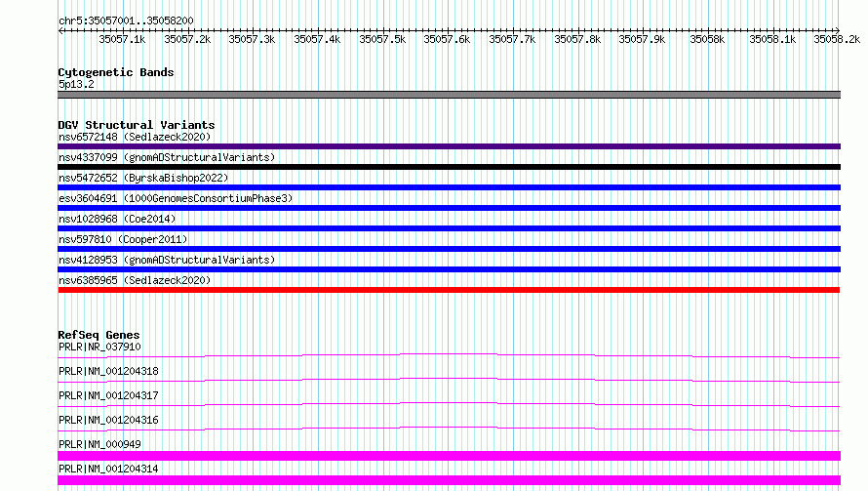
Task: Click the blue nsv1028968 variant bar
Action: (449, 228)
